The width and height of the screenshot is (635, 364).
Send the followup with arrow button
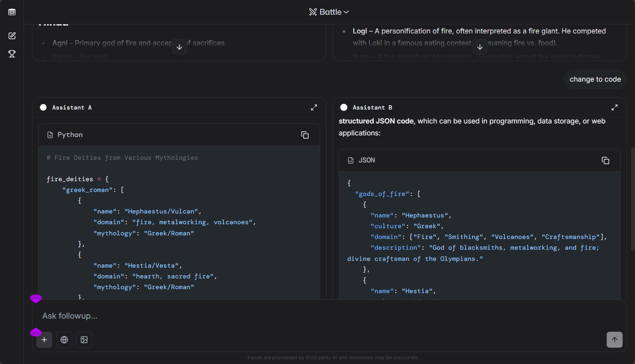pyautogui.click(x=615, y=340)
